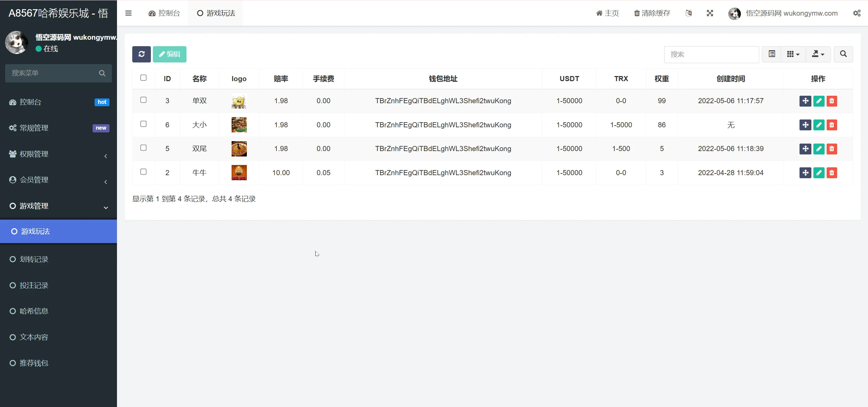This screenshot has width=868, height=407.
Task: Open the 投注记录 sidebar entry
Action: click(34, 285)
